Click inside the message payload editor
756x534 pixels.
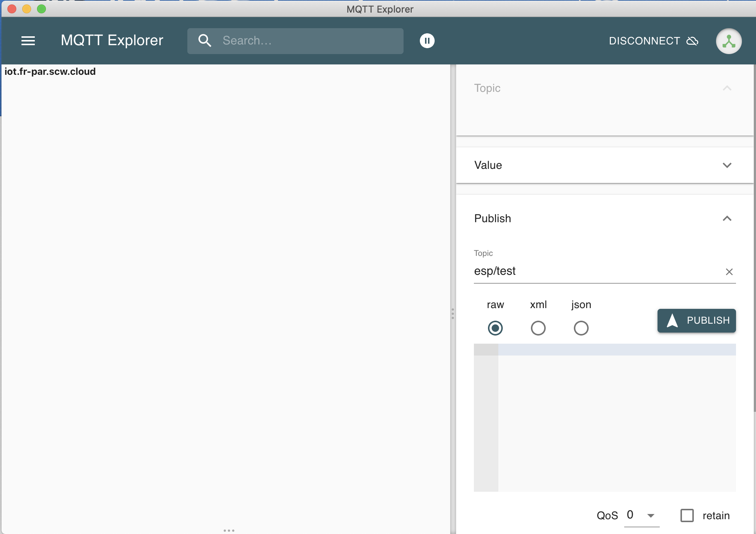[616, 418]
